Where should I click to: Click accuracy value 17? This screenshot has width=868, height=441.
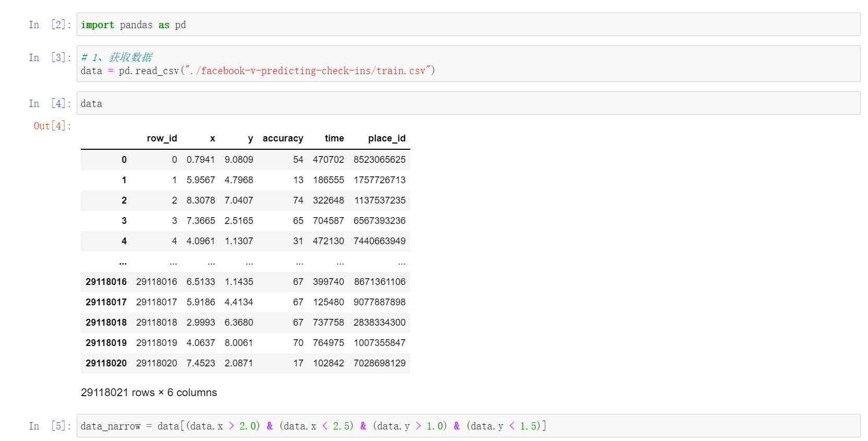tap(298, 363)
